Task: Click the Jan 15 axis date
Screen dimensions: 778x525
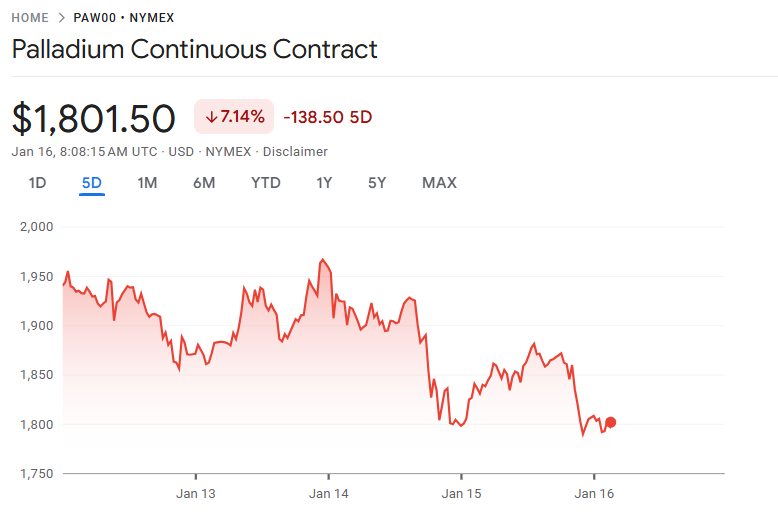Action: (x=461, y=493)
